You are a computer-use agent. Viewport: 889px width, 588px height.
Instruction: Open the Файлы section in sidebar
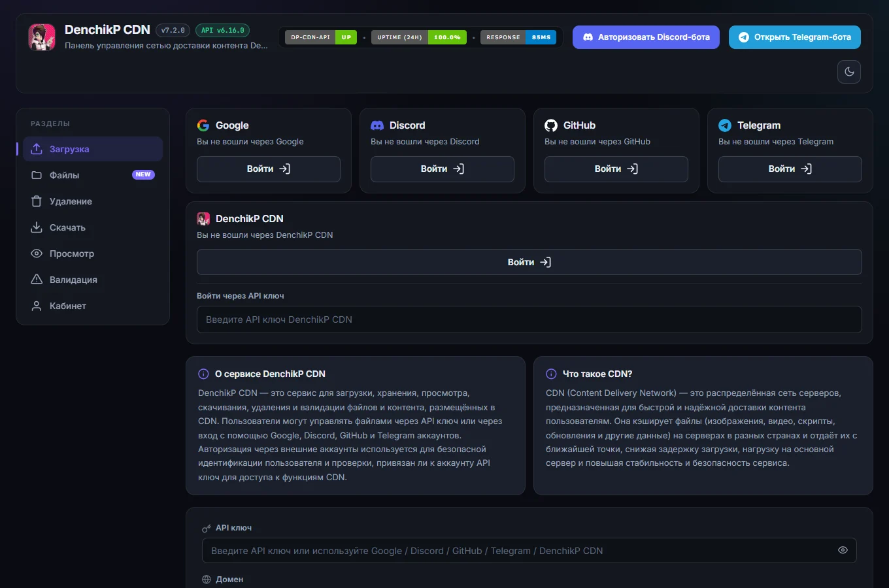[x=93, y=175]
